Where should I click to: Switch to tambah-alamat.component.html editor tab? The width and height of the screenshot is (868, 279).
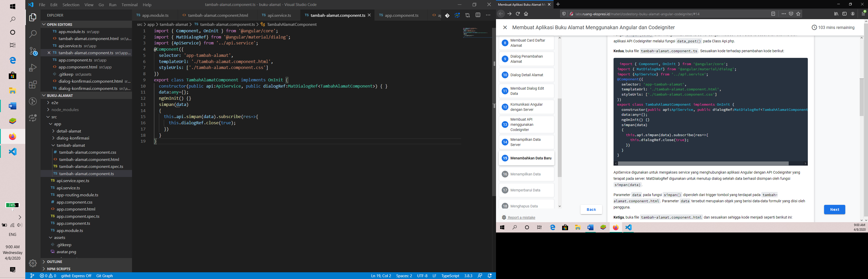tap(218, 15)
